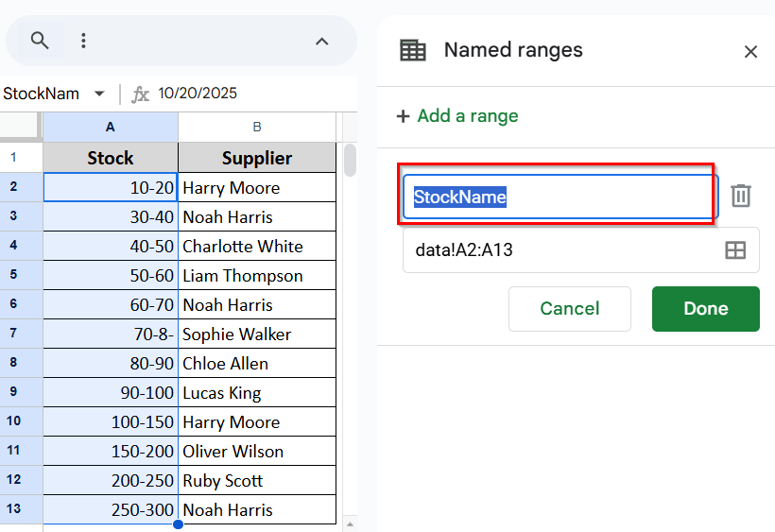Select cell containing 80-90
The image size is (775, 532).
111,363
